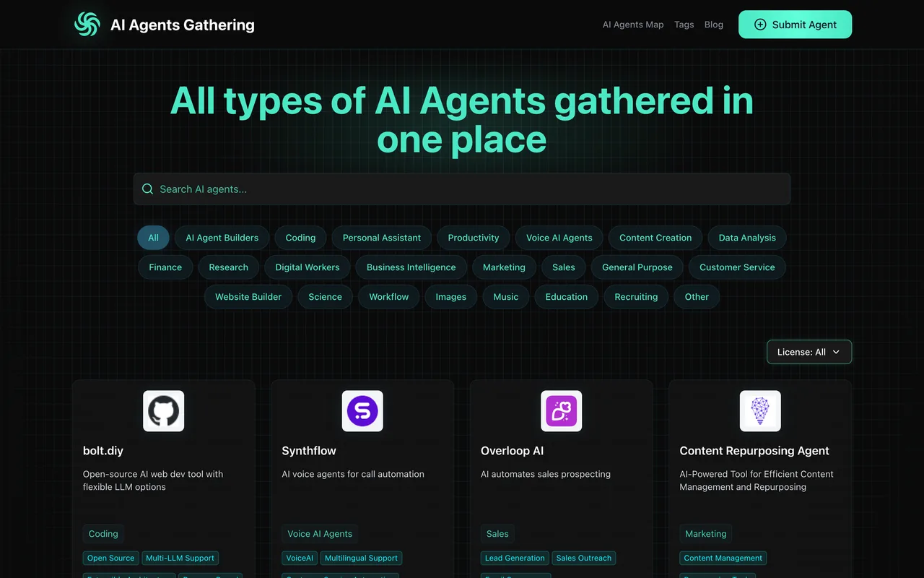Open the Content Repurposing Agent title

pyautogui.click(x=754, y=451)
